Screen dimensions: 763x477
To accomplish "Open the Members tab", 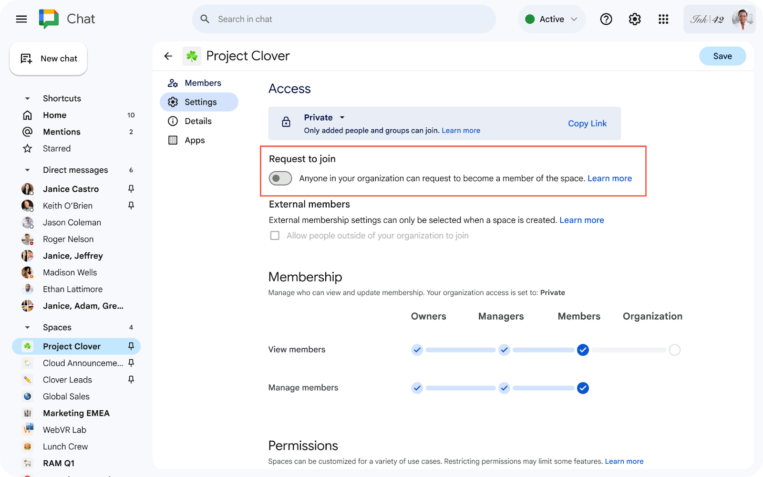I will (x=195, y=83).
